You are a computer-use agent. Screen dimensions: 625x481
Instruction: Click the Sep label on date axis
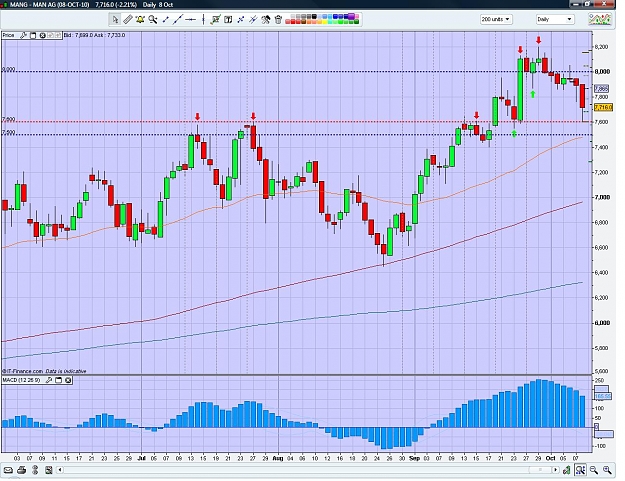pyautogui.click(x=414, y=458)
